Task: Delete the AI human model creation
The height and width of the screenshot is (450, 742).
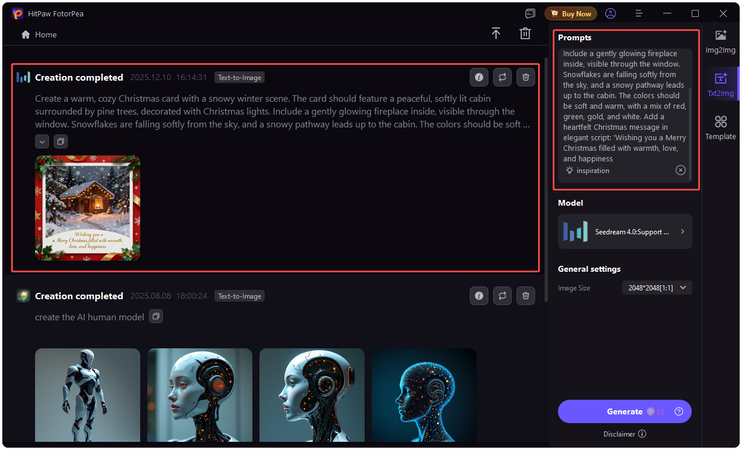Action: (525, 296)
